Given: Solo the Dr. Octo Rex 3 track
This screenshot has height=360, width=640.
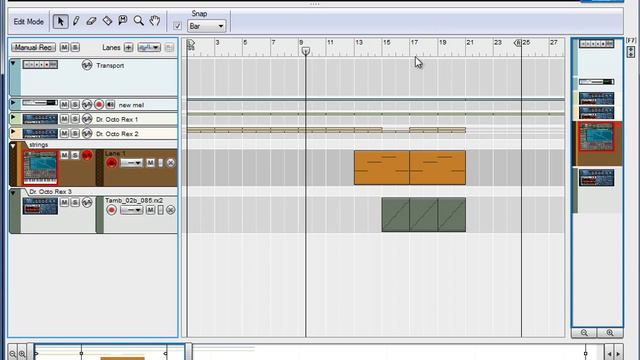Looking at the screenshot, I should tap(75, 202).
